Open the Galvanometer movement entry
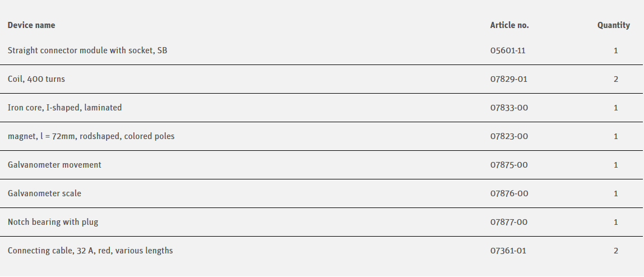The width and height of the screenshot is (644, 277). point(54,165)
